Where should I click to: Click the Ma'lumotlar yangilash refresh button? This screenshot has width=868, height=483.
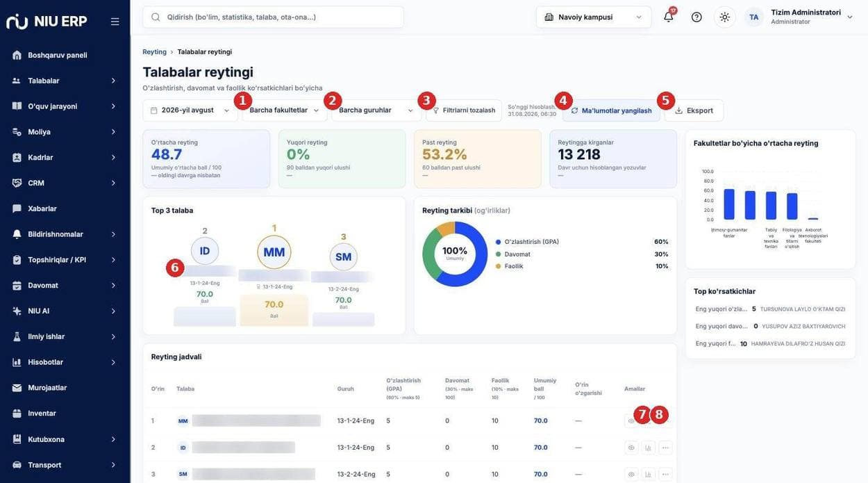point(611,110)
